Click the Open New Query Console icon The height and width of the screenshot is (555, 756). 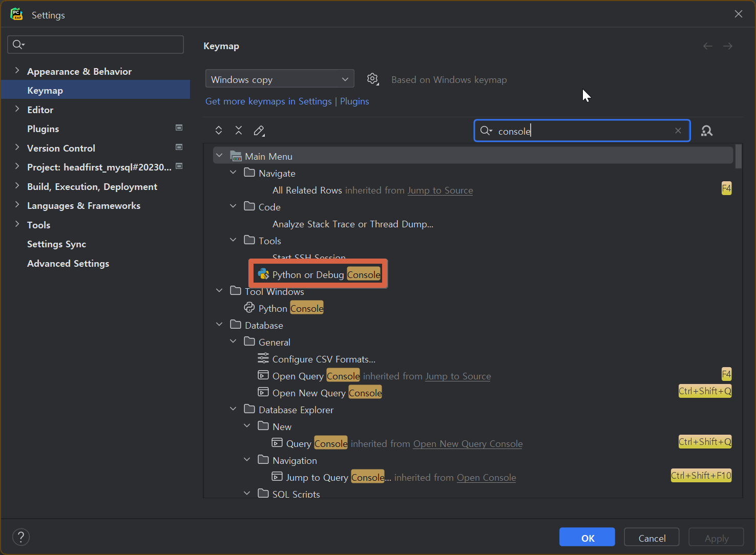(263, 392)
